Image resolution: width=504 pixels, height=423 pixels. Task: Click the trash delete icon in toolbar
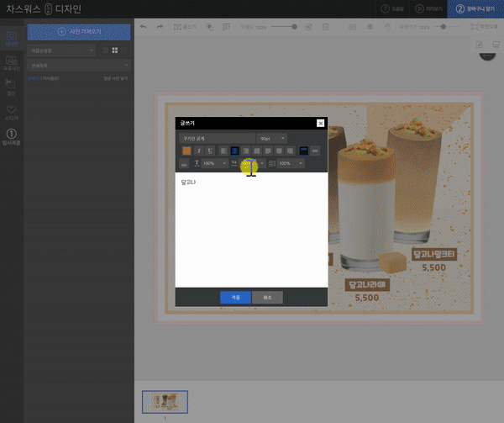[325, 27]
